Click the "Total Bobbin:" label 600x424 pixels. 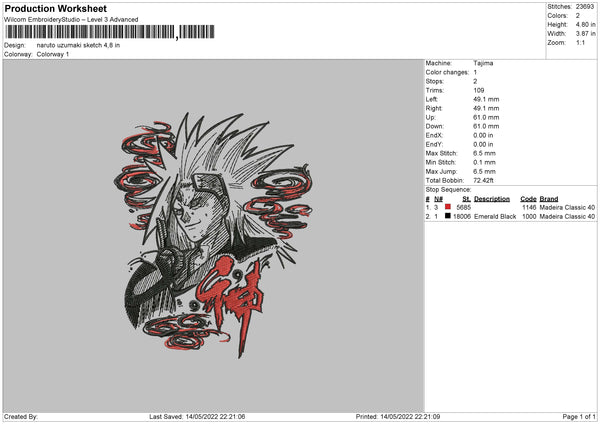pyautogui.click(x=445, y=181)
